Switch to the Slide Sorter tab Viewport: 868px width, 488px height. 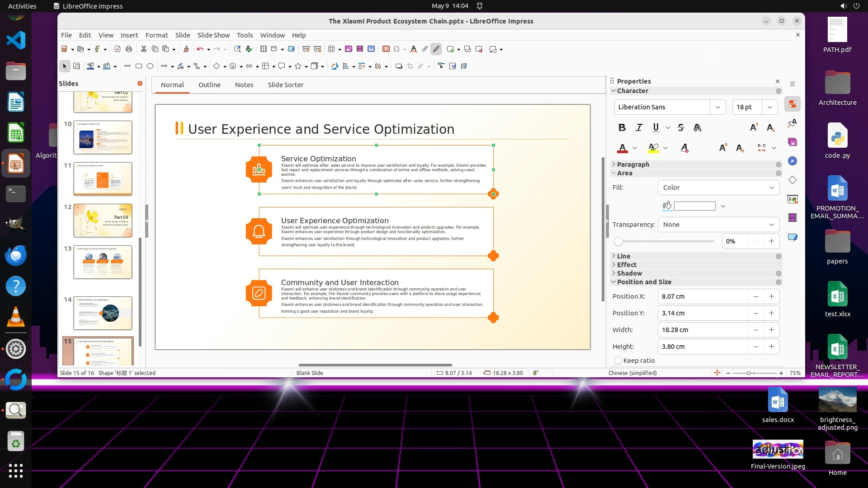[x=285, y=85]
